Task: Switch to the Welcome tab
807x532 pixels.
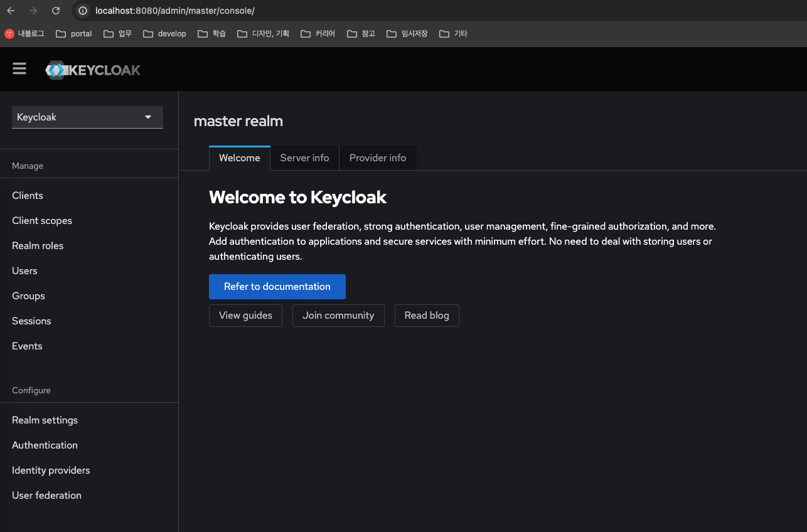Action: [240, 158]
